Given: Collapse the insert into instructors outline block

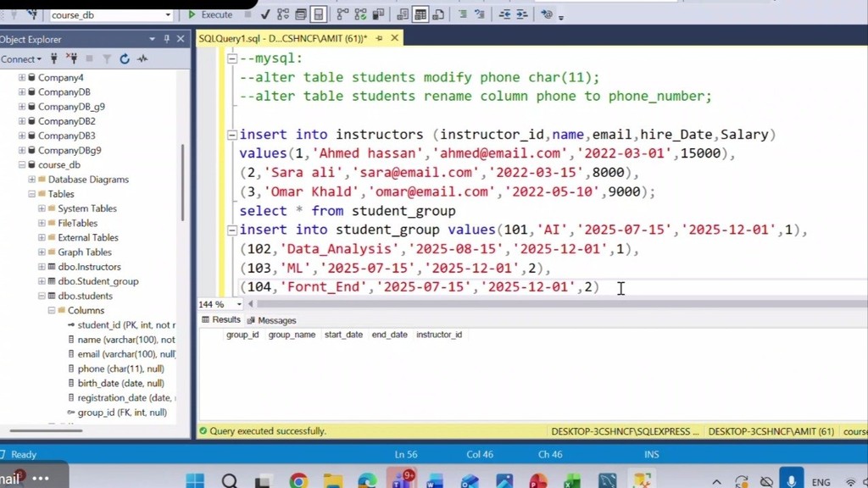Looking at the screenshot, I should (x=232, y=135).
